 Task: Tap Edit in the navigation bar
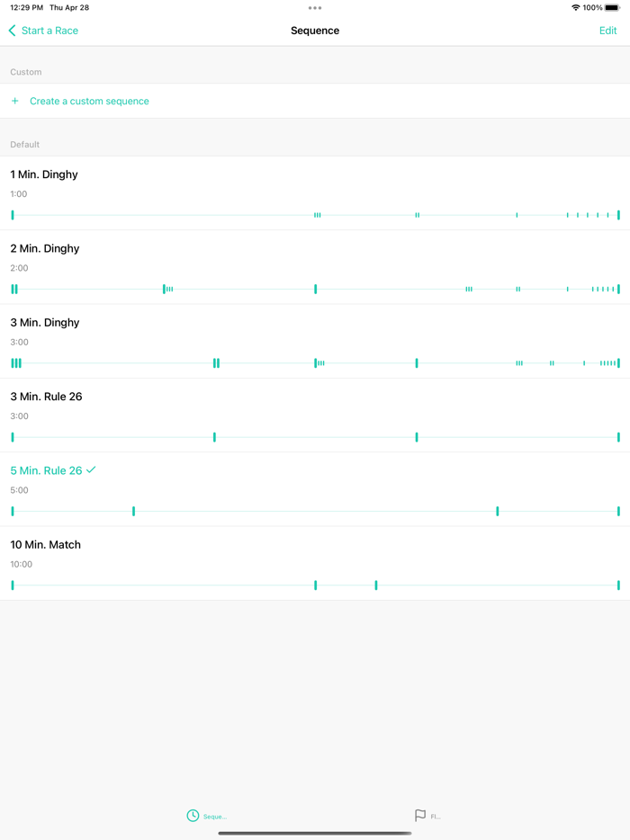point(607,31)
